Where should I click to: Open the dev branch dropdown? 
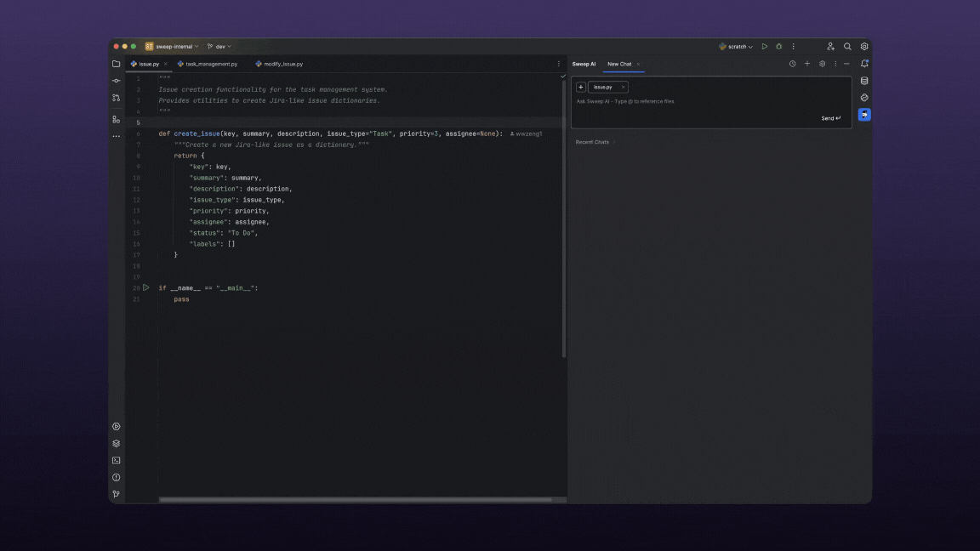coord(219,46)
